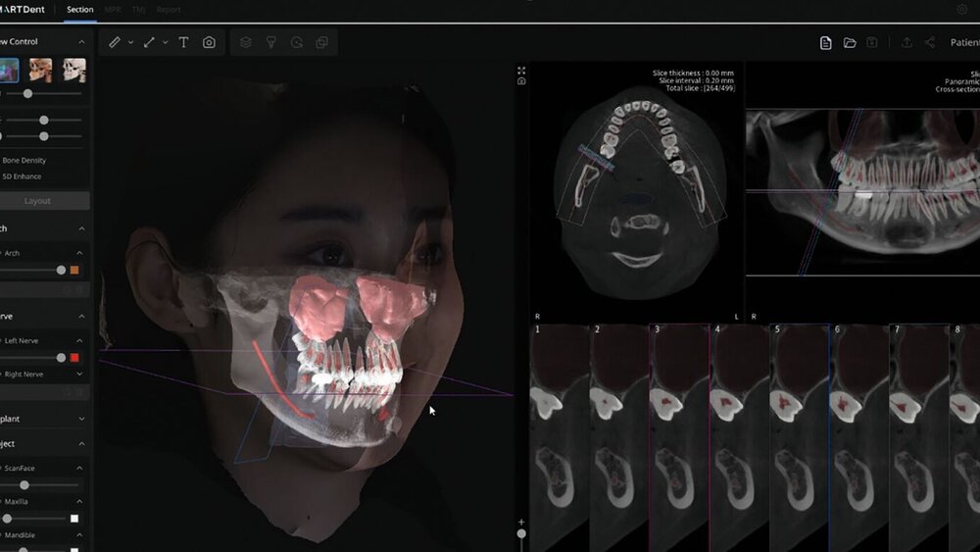Click the orange Arch color swatch
980x552 pixels.
pyautogui.click(x=74, y=270)
